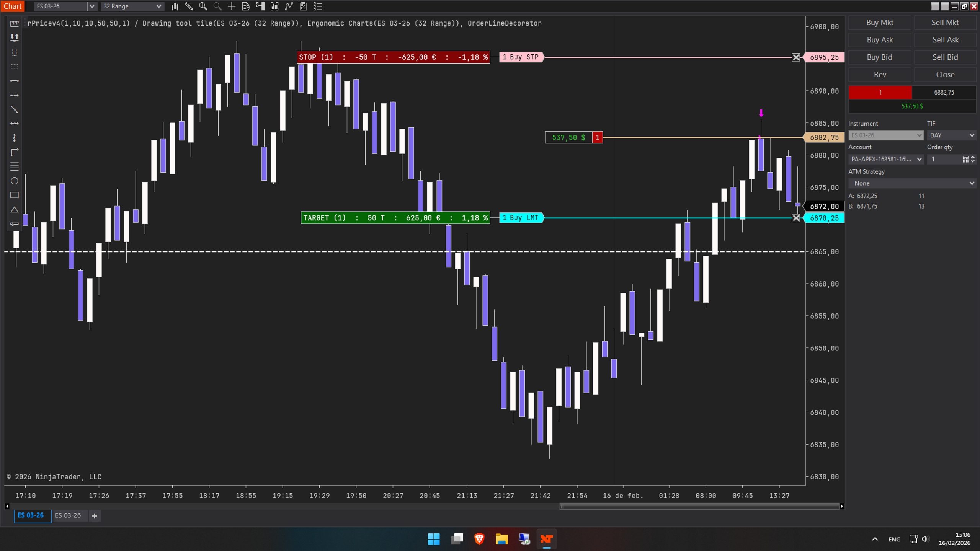Click the zoom out magnifier icon
Image resolution: width=980 pixels, height=551 pixels.
tap(217, 6)
